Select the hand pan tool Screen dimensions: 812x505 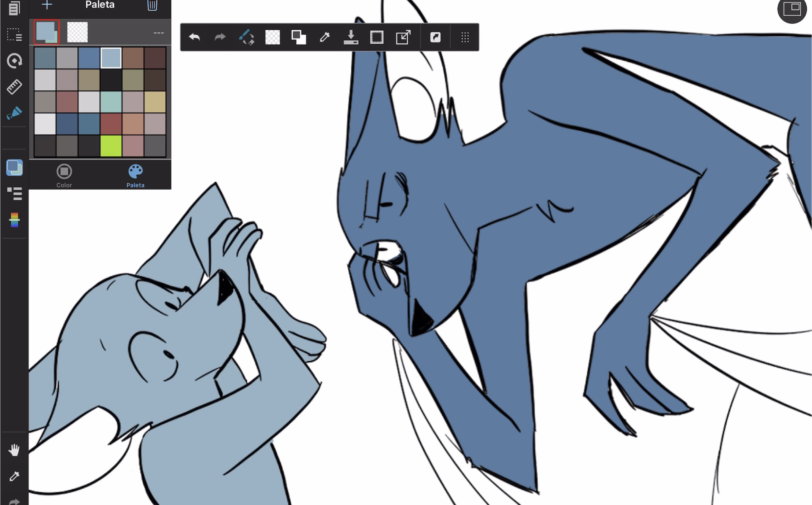(x=14, y=450)
